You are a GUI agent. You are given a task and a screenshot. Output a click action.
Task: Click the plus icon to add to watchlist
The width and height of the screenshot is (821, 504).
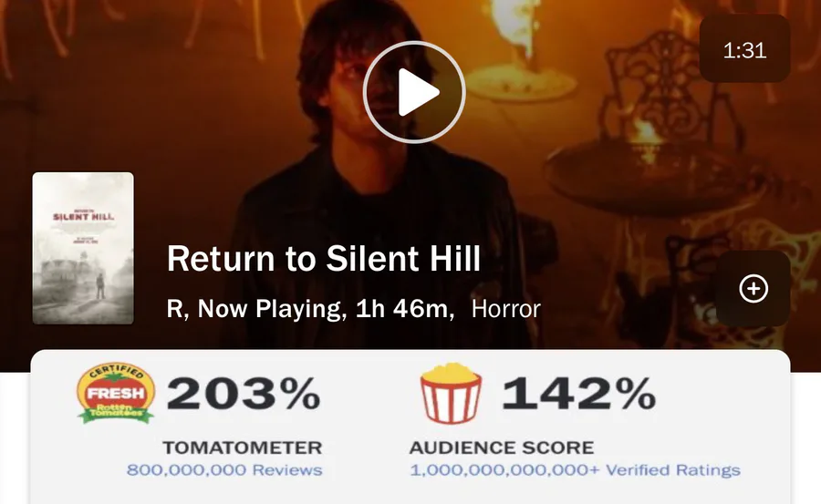click(x=753, y=289)
